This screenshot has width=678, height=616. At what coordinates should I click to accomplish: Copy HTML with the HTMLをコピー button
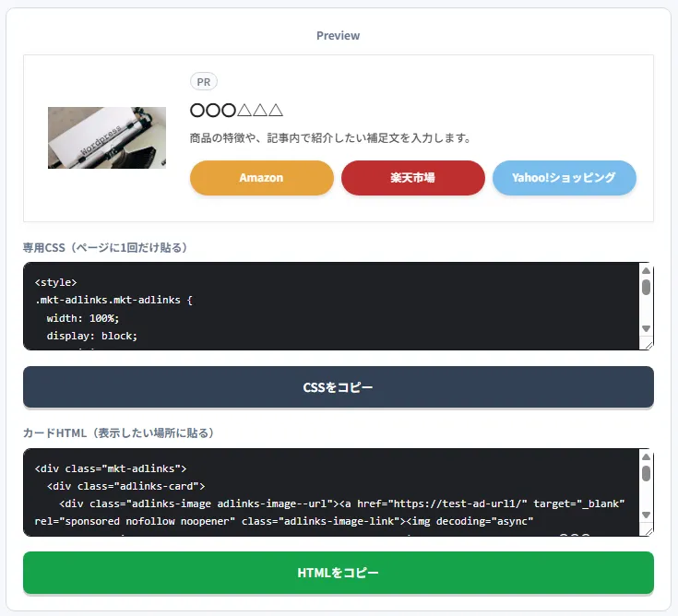point(339,573)
